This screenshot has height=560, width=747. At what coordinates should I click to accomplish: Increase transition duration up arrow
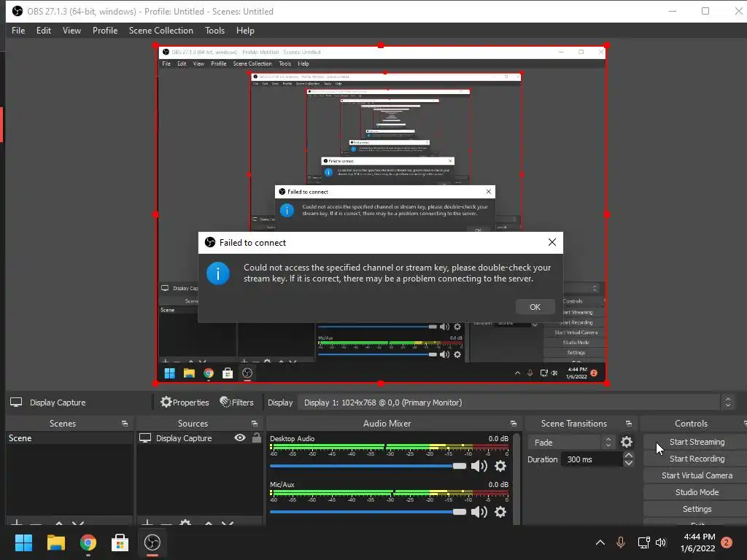(628, 456)
